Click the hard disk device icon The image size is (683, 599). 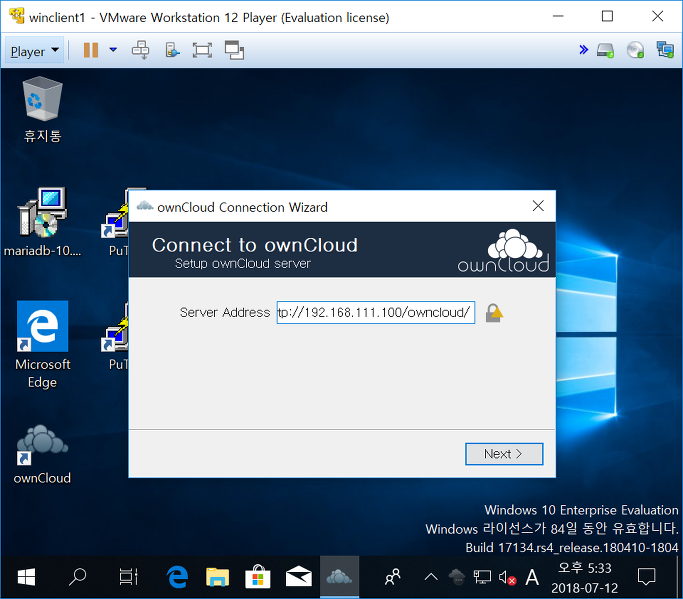pos(605,51)
